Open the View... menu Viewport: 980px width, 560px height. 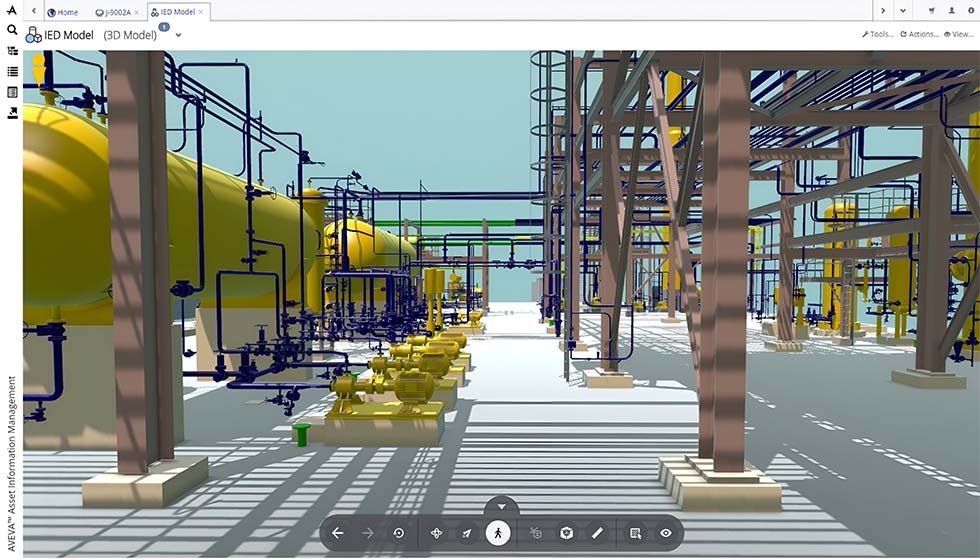[x=958, y=34]
